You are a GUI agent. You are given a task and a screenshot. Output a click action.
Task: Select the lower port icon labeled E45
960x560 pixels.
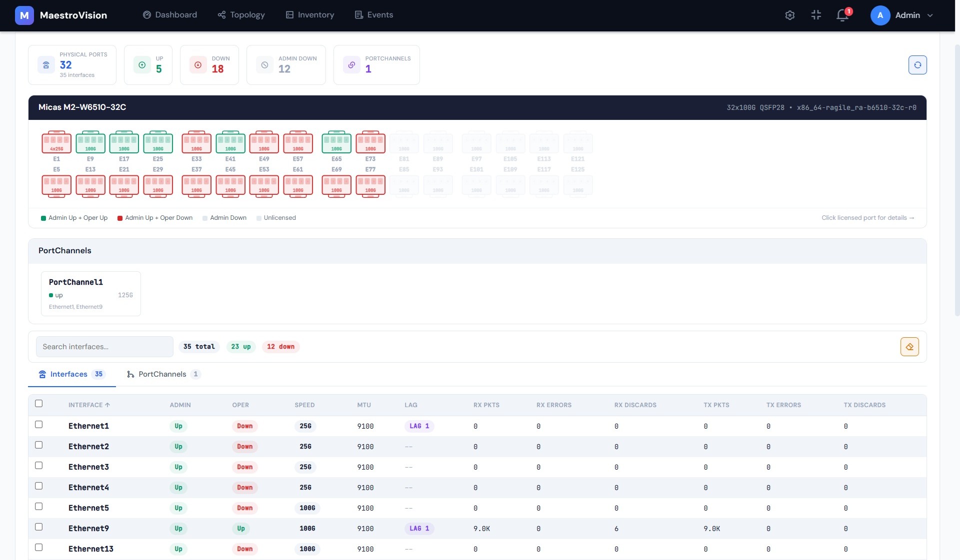tap(230, 186)
